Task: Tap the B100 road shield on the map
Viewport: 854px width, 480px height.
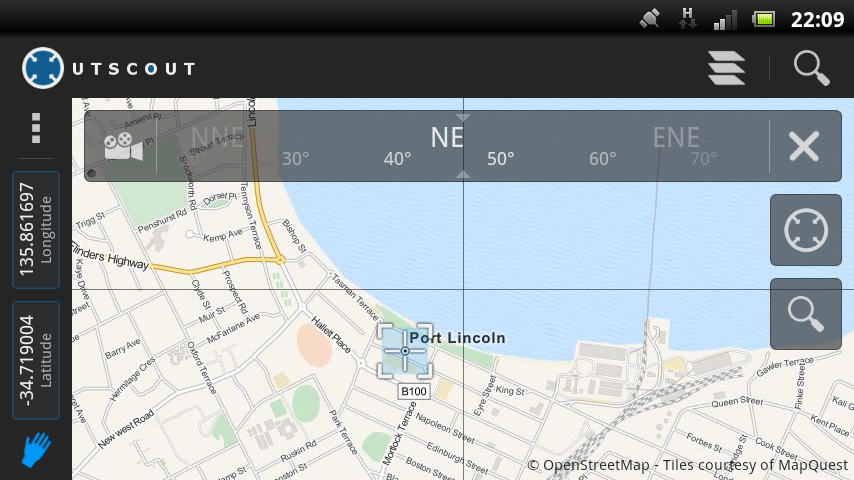Action: pyautogui.click(x=413, y=391)
